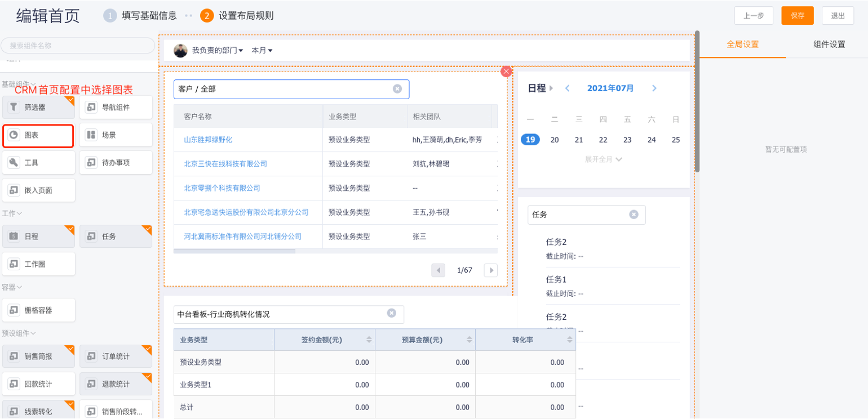Select the 图表 chart component
Viewport: 868px width, 419px height.
tap(38, 136)
